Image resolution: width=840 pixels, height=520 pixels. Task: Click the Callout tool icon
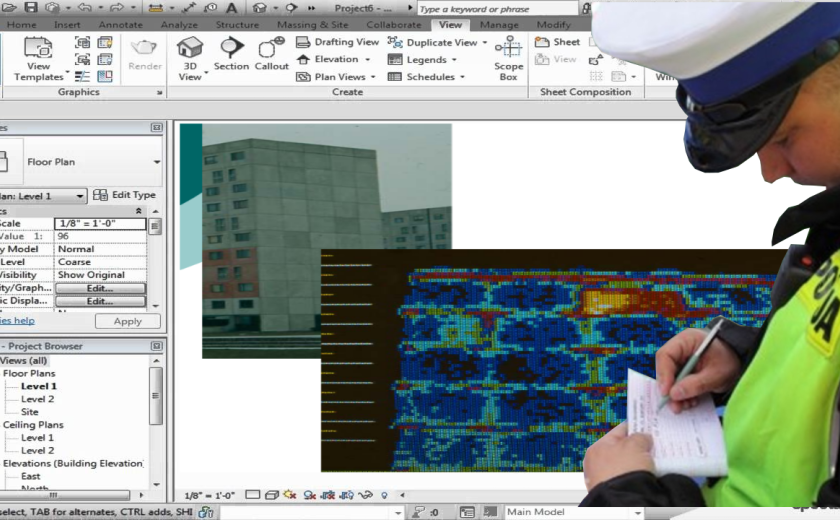pos(271,54)
